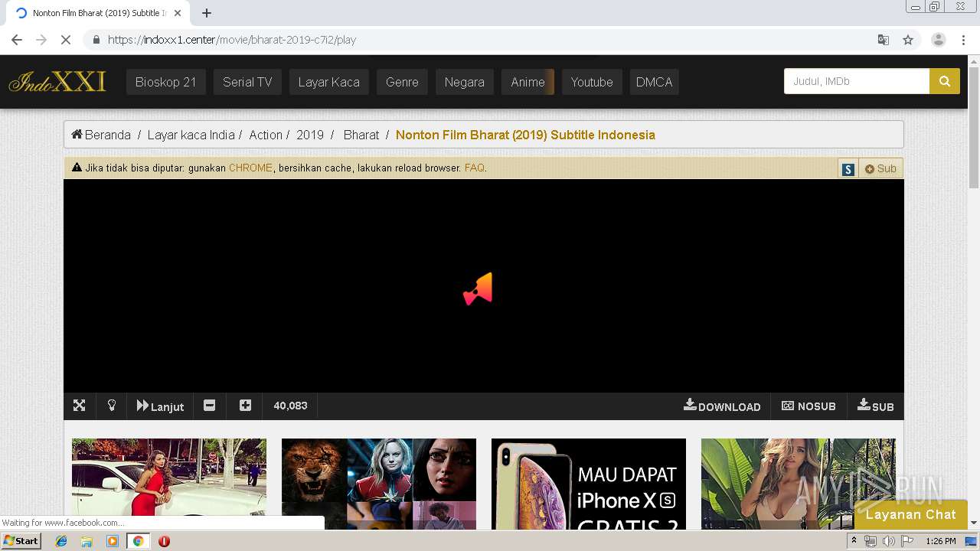Open Chrome three-dot menu
The width and height of the screenshot is (980, 551).
click(963, 40)
